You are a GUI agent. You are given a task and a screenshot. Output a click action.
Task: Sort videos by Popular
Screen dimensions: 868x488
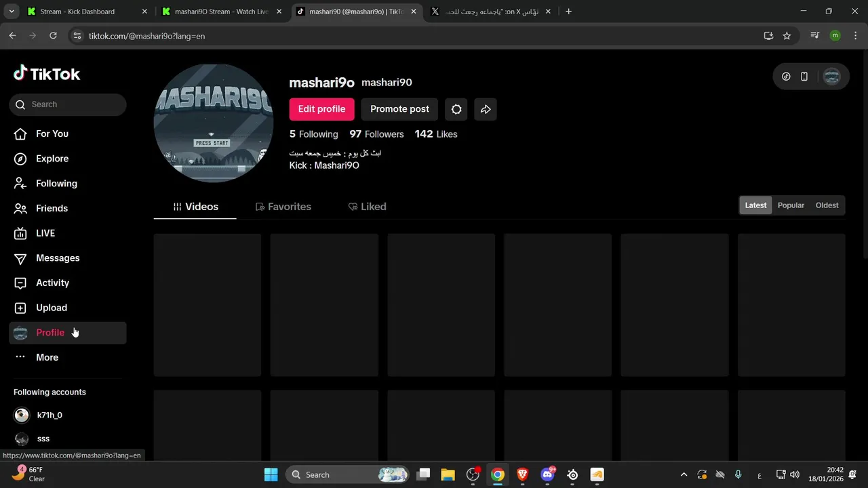click(x=791, y=205)
